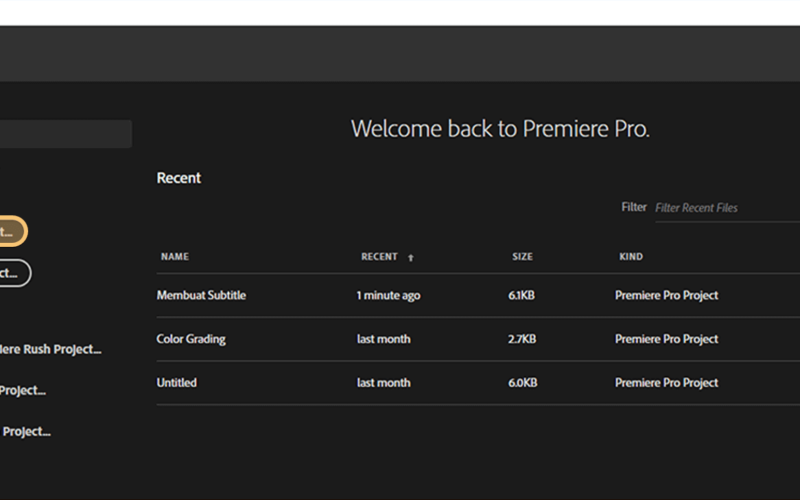Click the white-outlined button below the orange one

[15, 273]
